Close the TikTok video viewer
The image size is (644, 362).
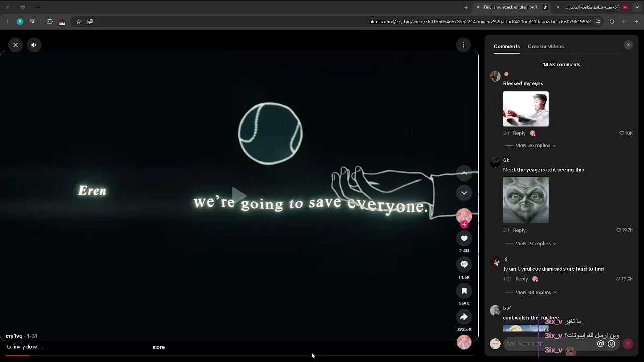16,45
